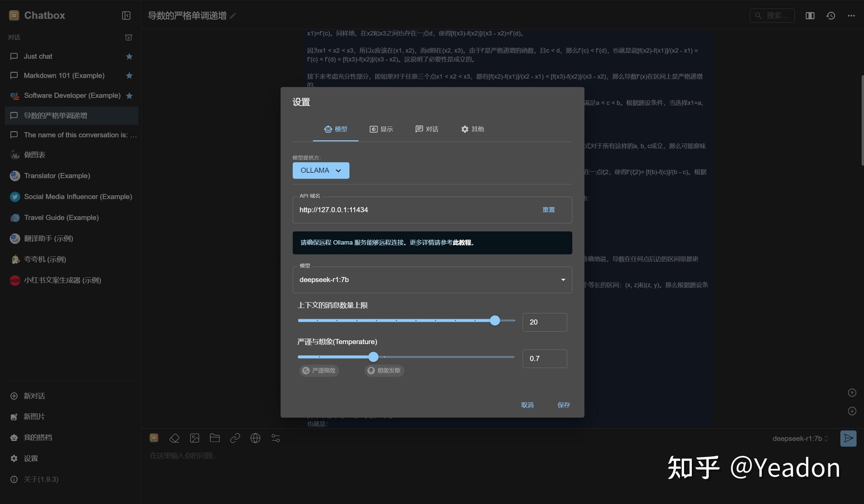
Task: Click the 重置 link to reset API domain
Action: (x=549, y=209)
